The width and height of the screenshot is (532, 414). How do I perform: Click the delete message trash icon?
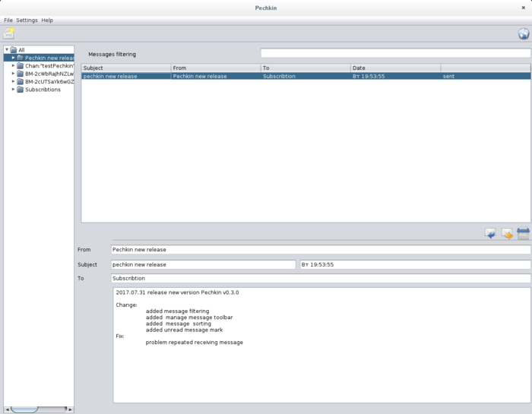(523, 233)
